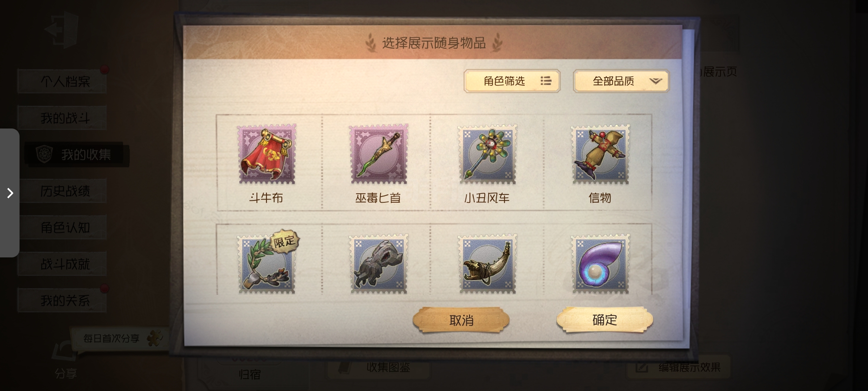Image resolution: width=868 pixels, height=391 pixels.
Task: Select the limited laurel wreath stamp
Action: tap(267, 263)
